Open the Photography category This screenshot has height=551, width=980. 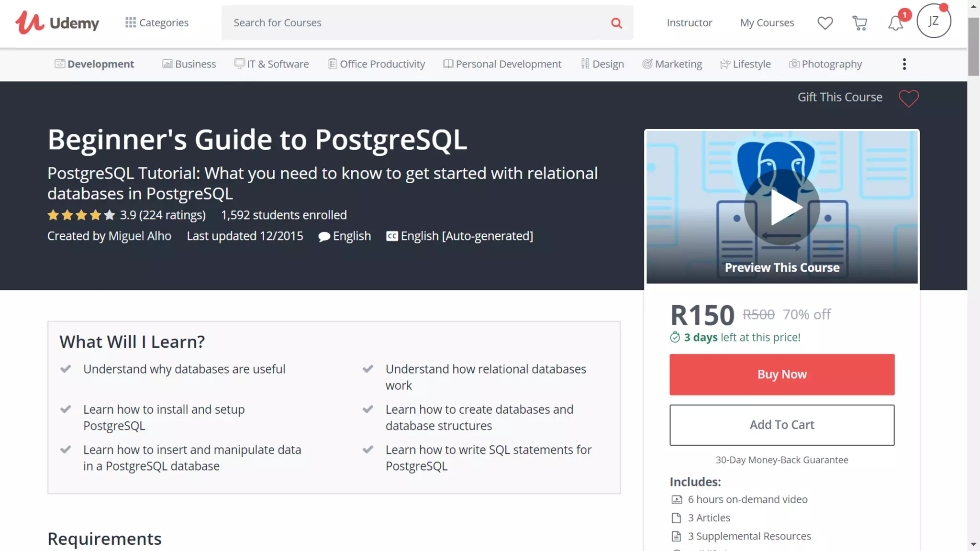click(825, 64)
